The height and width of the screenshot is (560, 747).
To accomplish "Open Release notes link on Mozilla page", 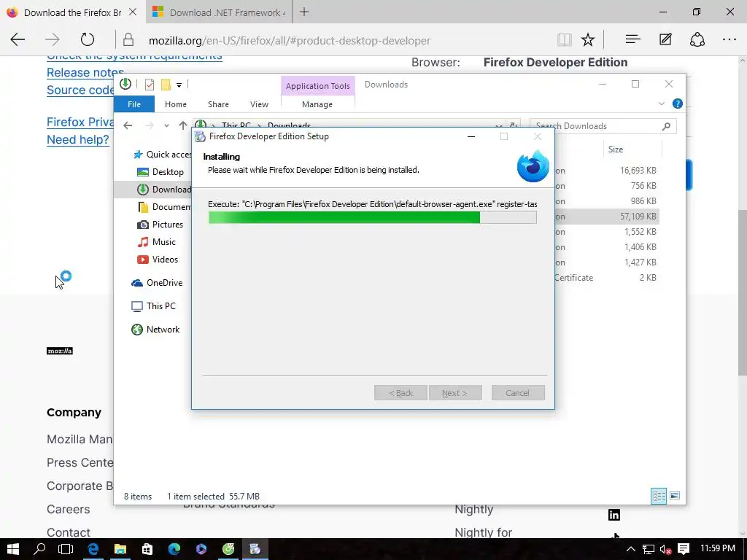I will click(85, 72).
